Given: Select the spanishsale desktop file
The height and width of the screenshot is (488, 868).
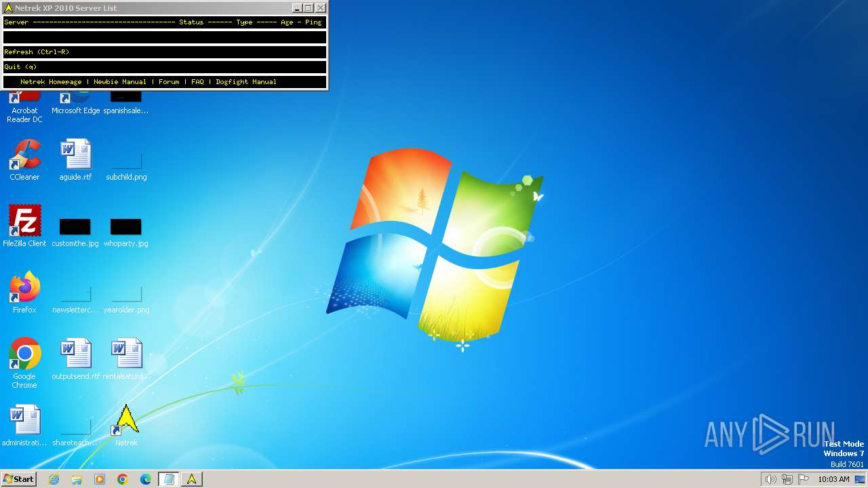Looking at the screenshot, I should pos(126,103).
